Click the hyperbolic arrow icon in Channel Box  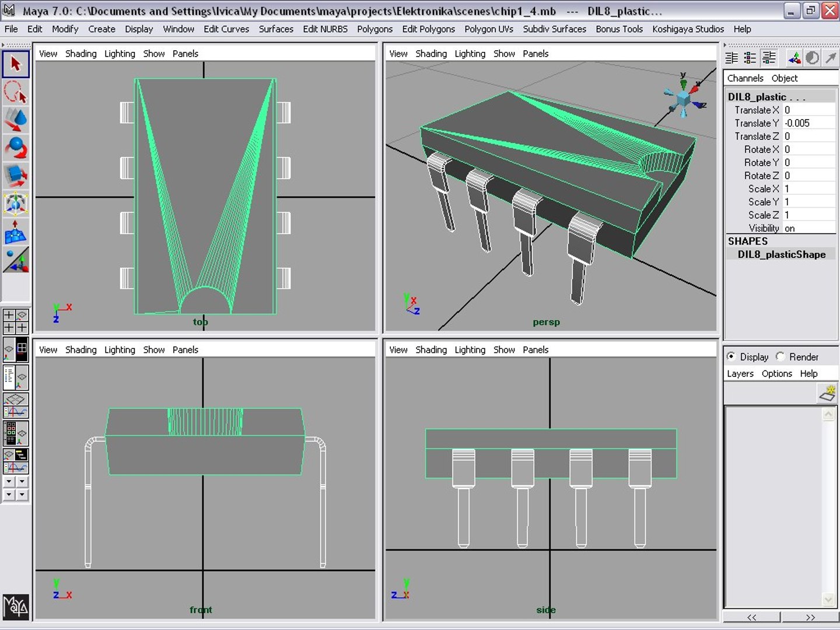point(830,58)
